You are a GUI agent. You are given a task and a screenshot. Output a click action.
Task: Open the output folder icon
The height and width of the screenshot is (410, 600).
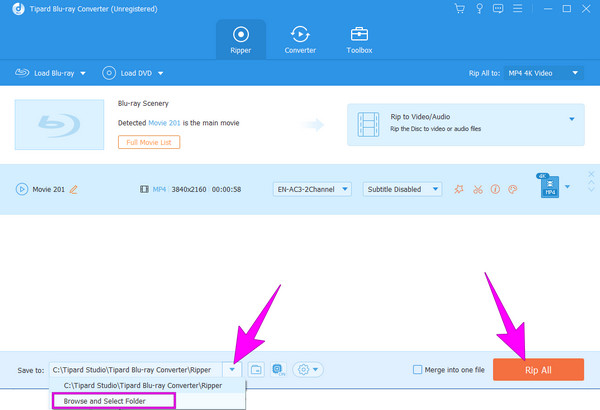(256, 370)
